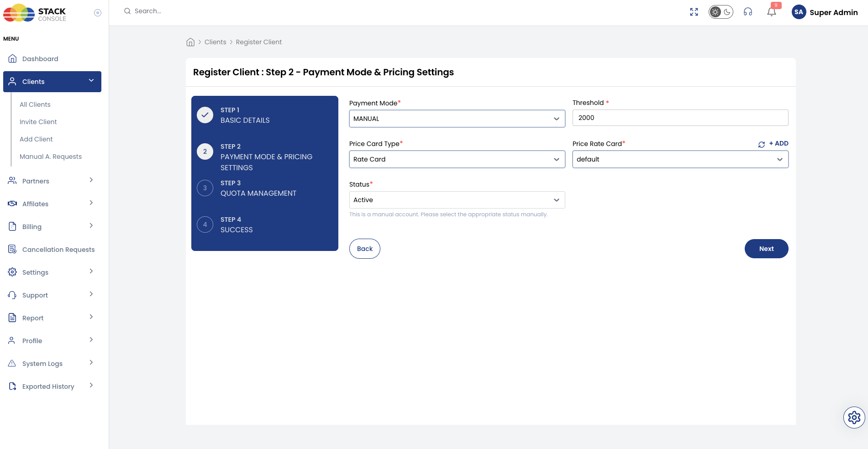Click Step 1 completed checkmark icon

coord(205,115)
